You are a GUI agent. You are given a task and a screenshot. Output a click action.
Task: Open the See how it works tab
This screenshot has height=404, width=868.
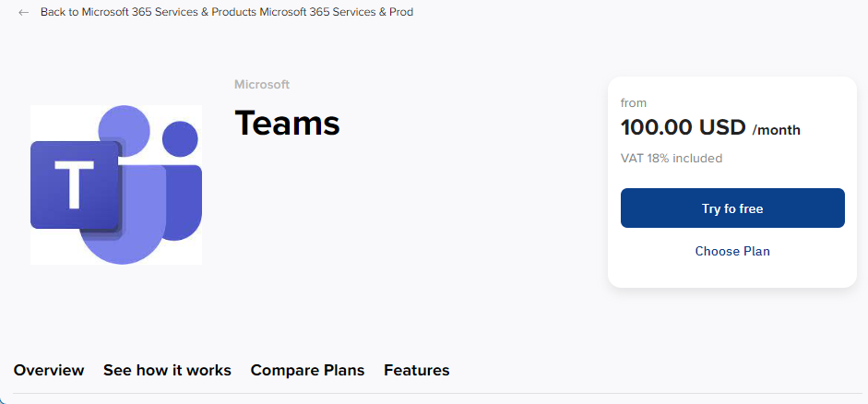click(167, 370)
